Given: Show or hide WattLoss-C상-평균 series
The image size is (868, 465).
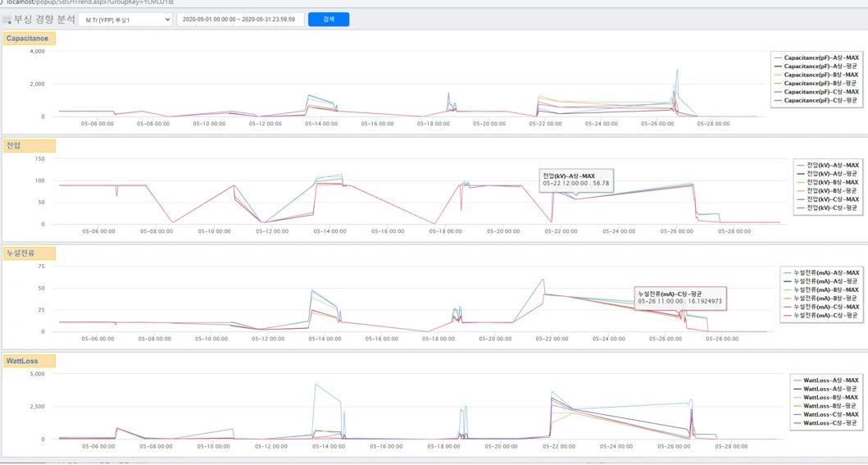Looking at the screenshot, I should (x=826, y=423).
